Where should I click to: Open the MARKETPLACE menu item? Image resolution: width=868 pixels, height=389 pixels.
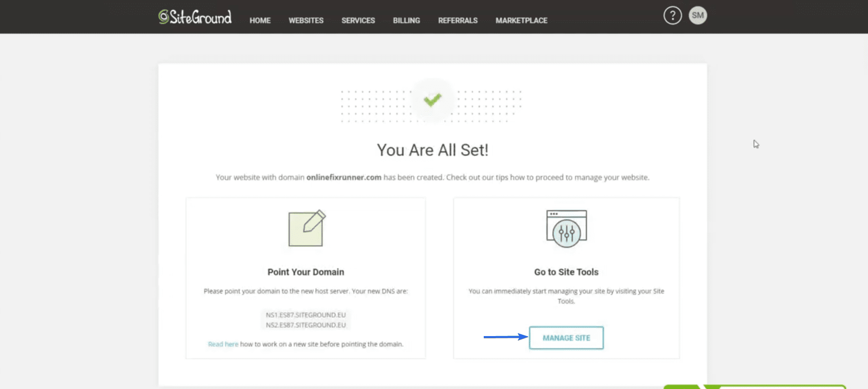point(521,20)
